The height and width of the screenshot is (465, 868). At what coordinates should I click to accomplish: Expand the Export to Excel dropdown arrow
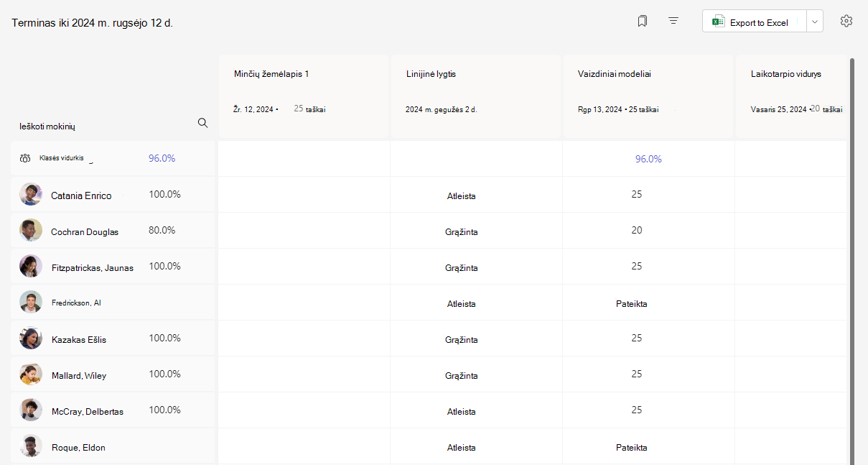coord(814,22)
